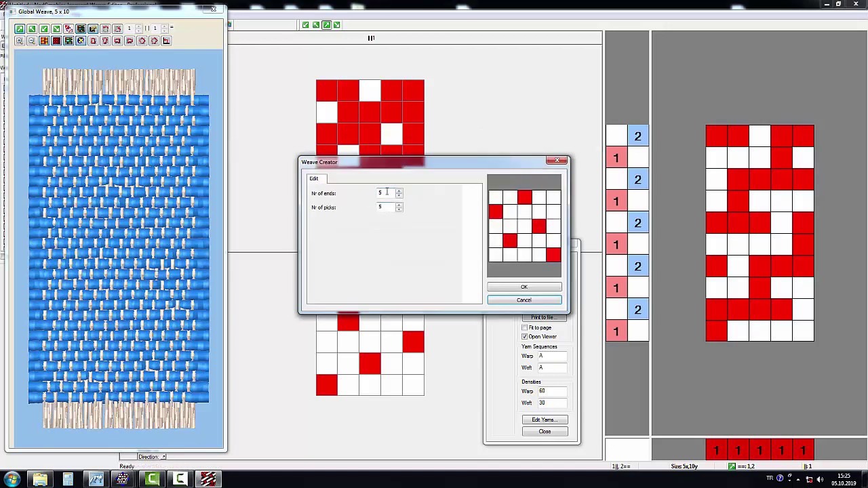Image resolution: width=868 pixels, height=488 pixels.
Task: Click the first red cell labeled 1 in bottom row
Action: (716, 450)
